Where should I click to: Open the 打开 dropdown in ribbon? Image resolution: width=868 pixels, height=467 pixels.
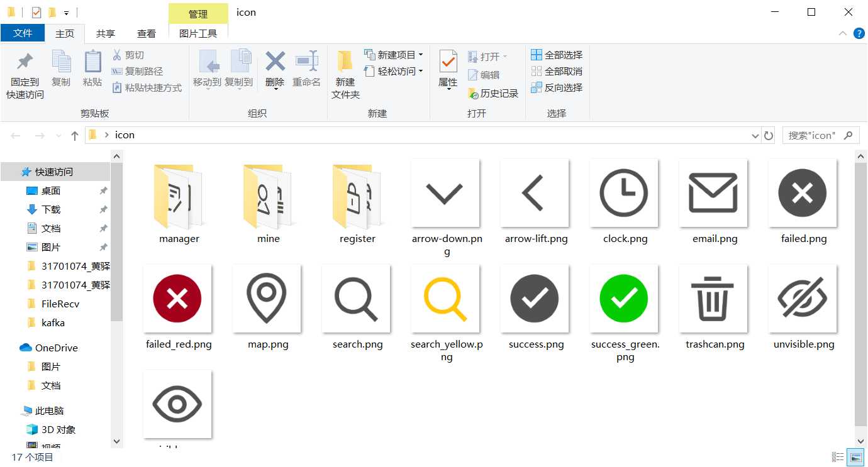click(x=487, y=57)
